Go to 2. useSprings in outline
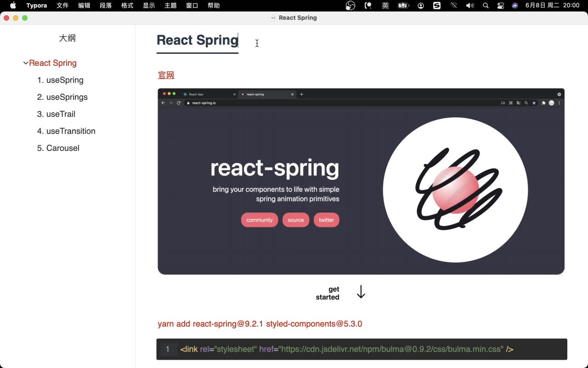The height and width of the screenshot is (368, 588). pos(62,97)
